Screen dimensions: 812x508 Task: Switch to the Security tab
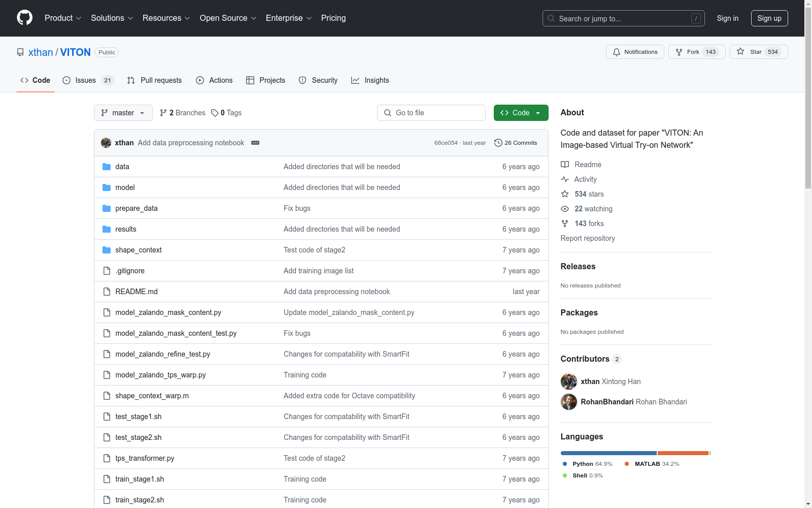[x=318, y=80]
